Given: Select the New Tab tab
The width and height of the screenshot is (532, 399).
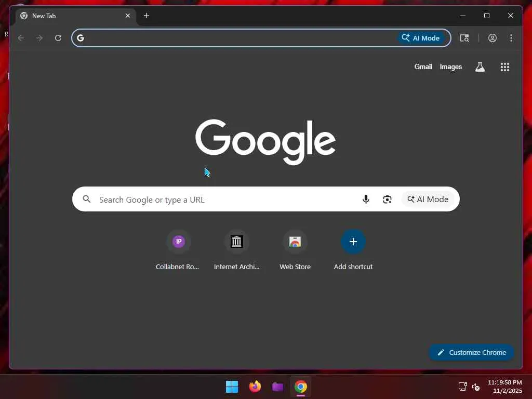Looking at the screenshot, I should (x=75, y=16).
